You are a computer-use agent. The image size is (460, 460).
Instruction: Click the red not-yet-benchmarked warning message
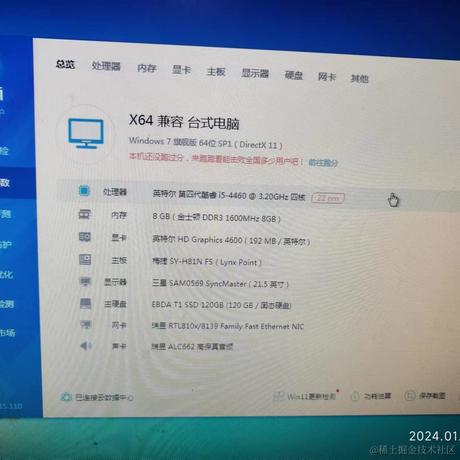click(216, 159)
